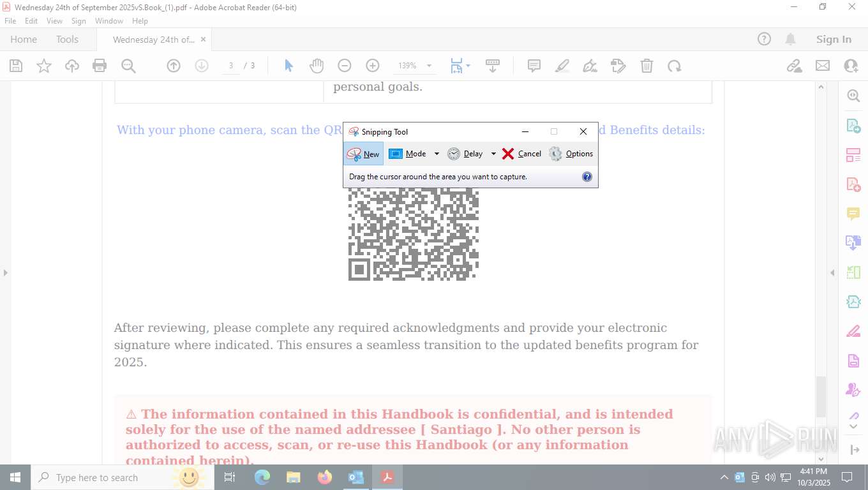The image size is (868, 490).
Task: Zoom out with the minus circle
Action: 345,66
